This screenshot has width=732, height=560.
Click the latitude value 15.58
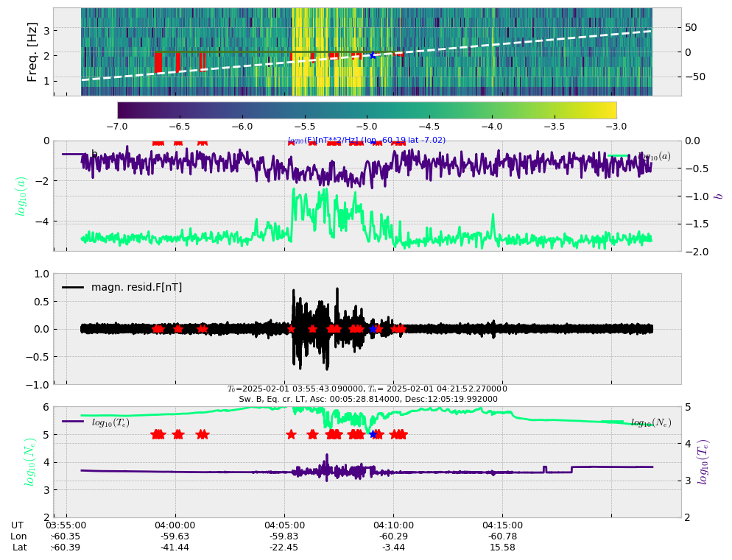(x=503, y=547)
